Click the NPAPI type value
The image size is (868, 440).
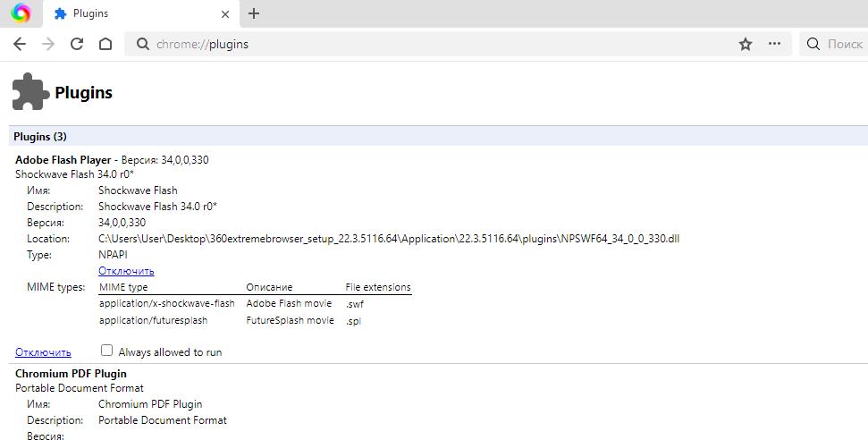pos(113,255)
